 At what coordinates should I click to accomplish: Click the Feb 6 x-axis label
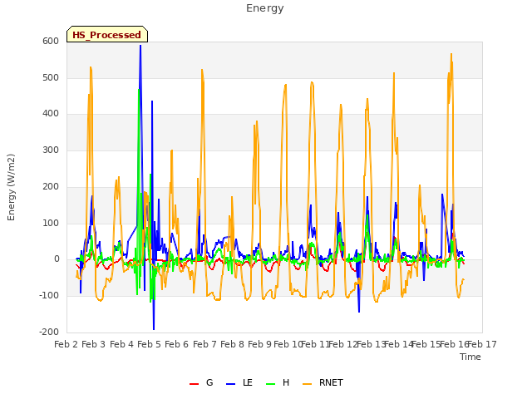(x=177, y=344)
